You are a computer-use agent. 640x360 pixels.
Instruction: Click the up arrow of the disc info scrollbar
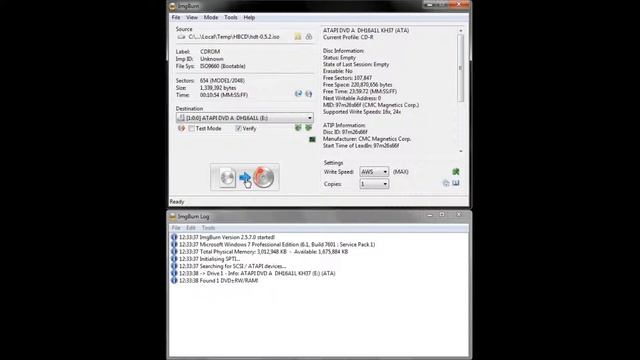coord(461,31)
